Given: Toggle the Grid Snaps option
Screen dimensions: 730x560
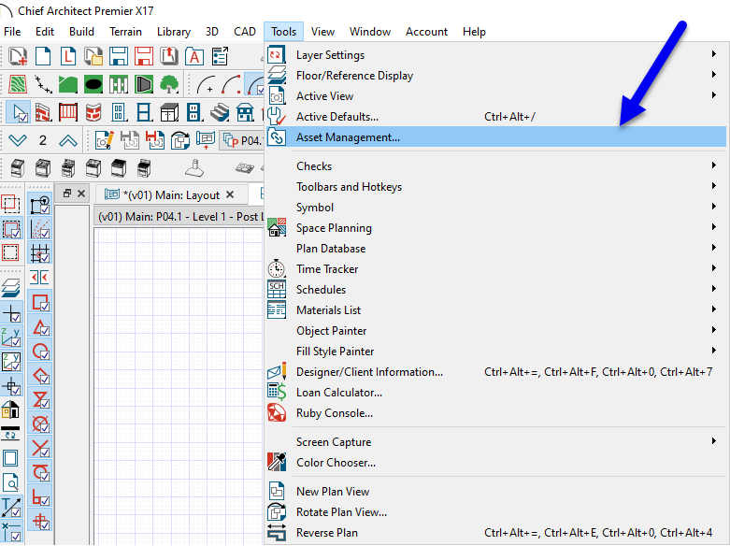Looking at the screenshot, I should coord(40,253).
